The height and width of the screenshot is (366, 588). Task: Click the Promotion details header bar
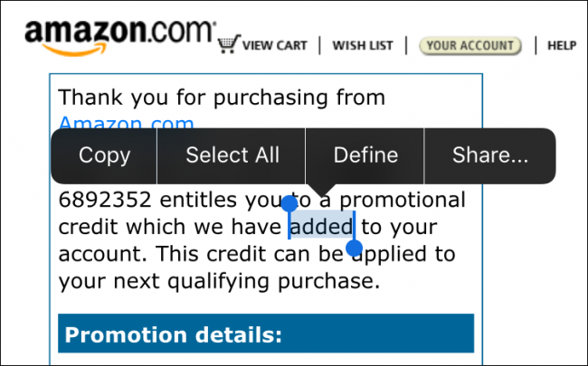click(266, 335)
